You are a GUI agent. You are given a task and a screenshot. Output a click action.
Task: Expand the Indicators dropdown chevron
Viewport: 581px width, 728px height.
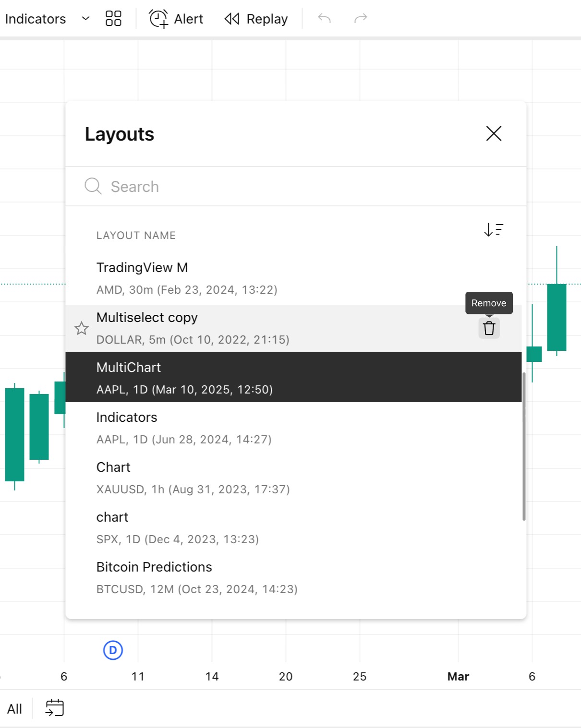86,19
